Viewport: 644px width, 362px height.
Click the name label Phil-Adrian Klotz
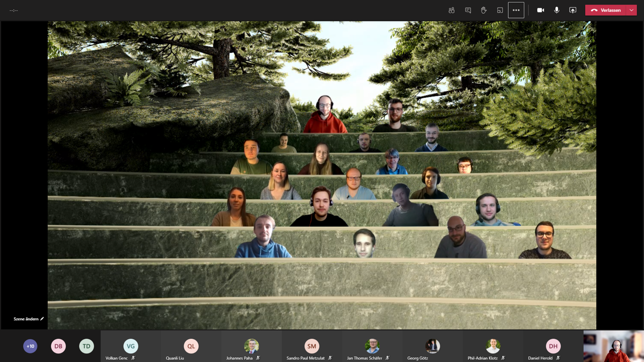point(482,358)
